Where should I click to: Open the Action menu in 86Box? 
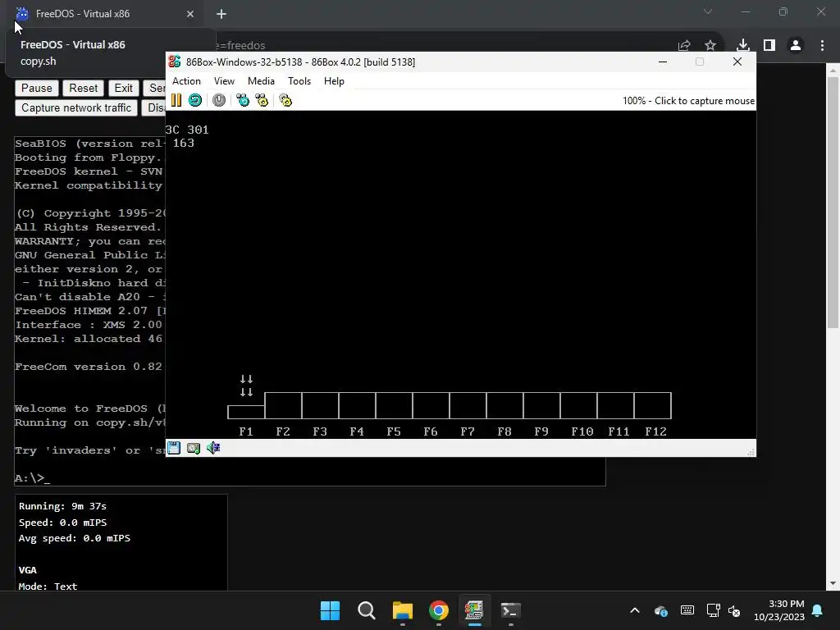pyautogui.click(x=186, y=81)
